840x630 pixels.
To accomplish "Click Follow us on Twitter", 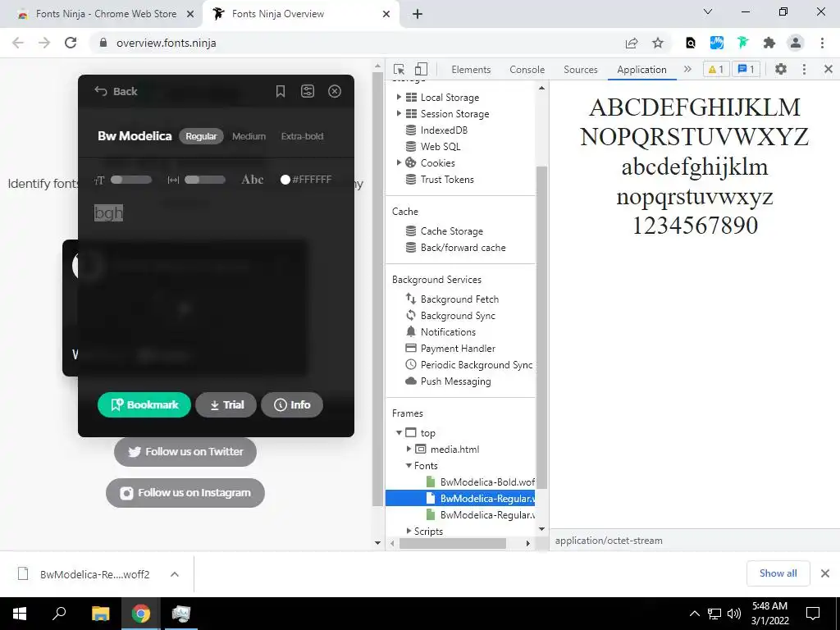I will tap(185, 452).
